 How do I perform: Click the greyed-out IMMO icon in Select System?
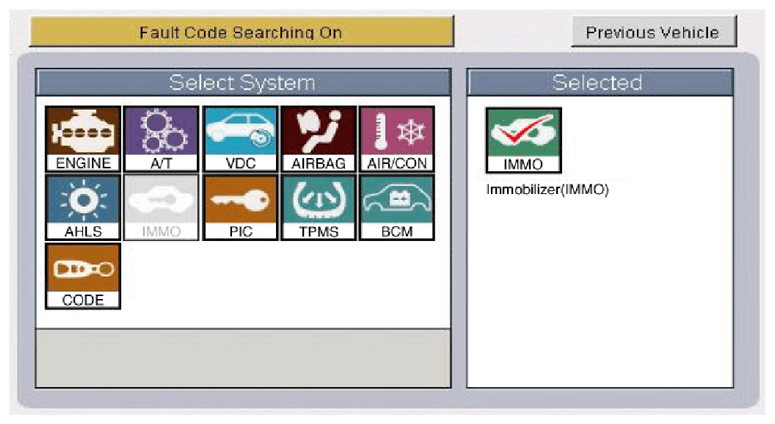click(160, 207)
